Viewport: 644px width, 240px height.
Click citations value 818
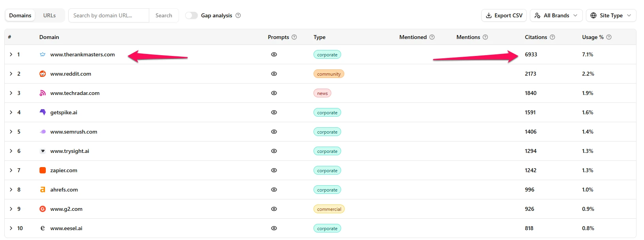[x=529, y=228]
